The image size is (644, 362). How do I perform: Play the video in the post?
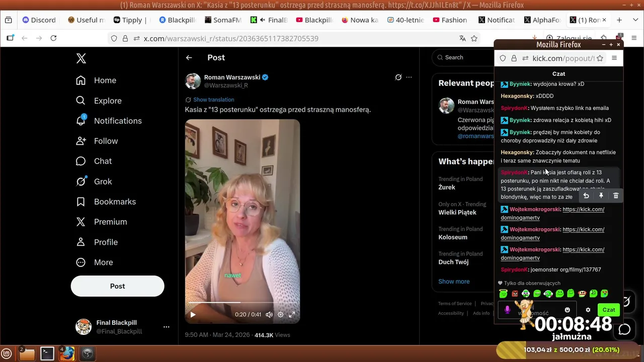(192, 315)
